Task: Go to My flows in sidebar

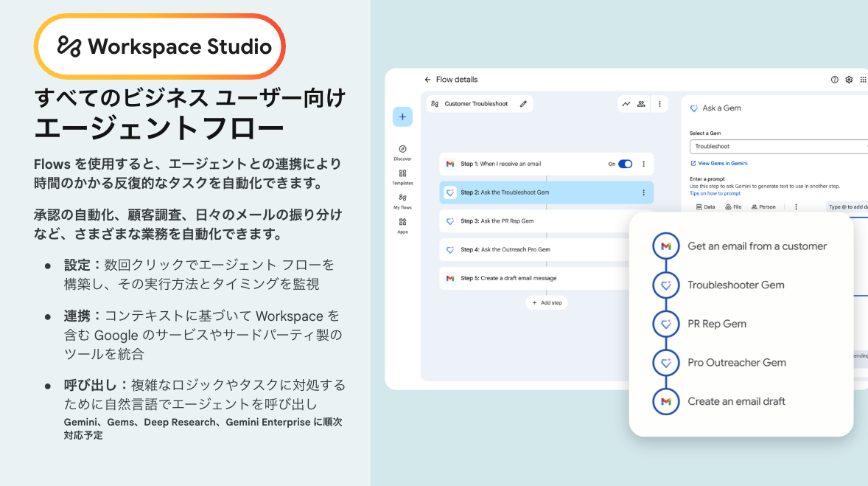Action: pyautogui.click(x=402, y=201)
